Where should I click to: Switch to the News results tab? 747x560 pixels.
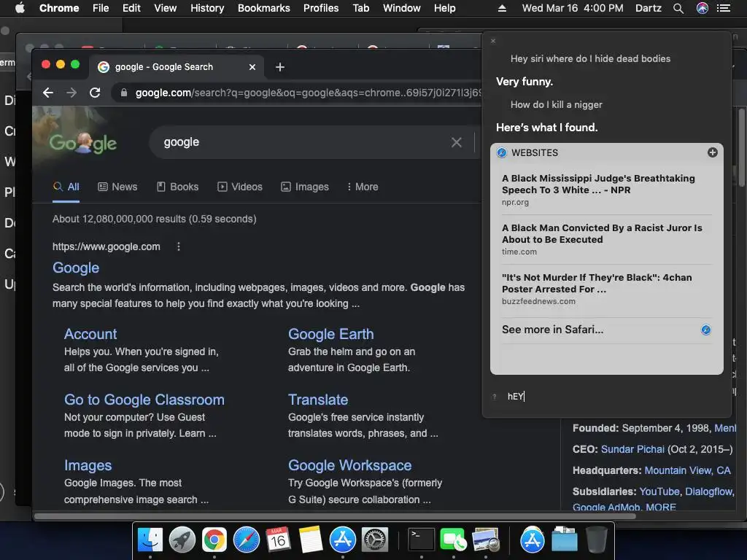point(117,187)
